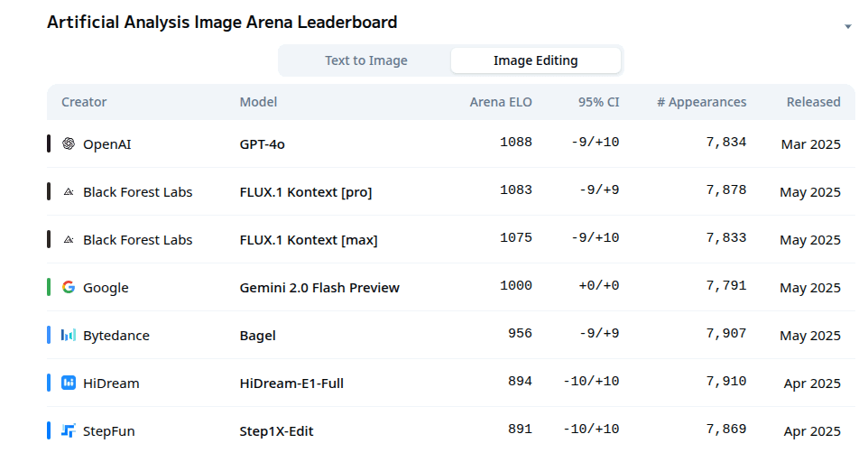Viewport: 868px width, 462px height.
Task: Select the Image Editing tab
Action: tap(536, 60)
